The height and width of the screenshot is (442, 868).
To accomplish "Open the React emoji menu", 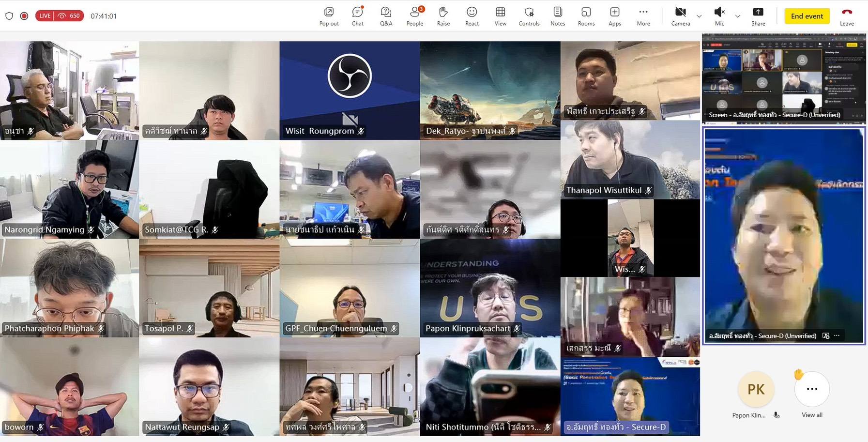I will coord(472,16).
